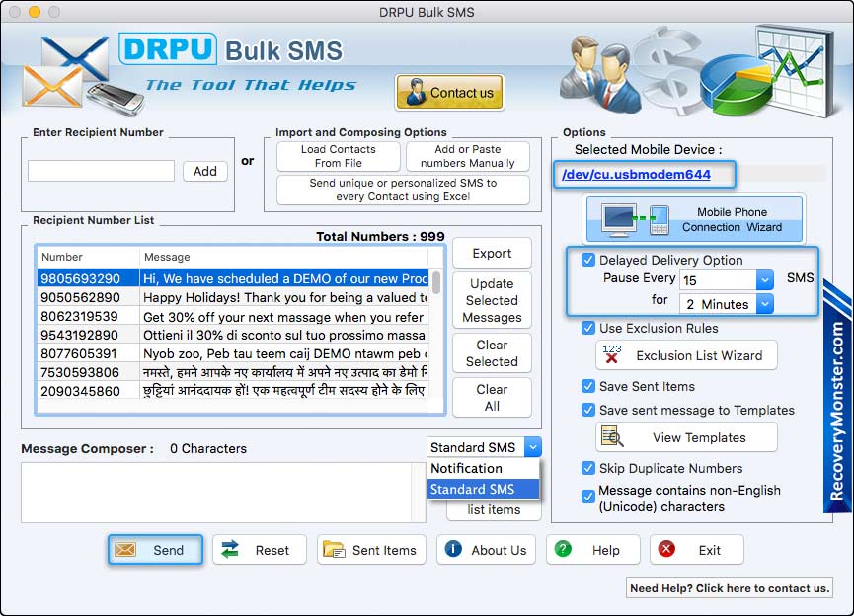Screen dimensions: 854x616
Task: Click Load Contacts From File
Action: pyautogui.click(x=339, y=156)
